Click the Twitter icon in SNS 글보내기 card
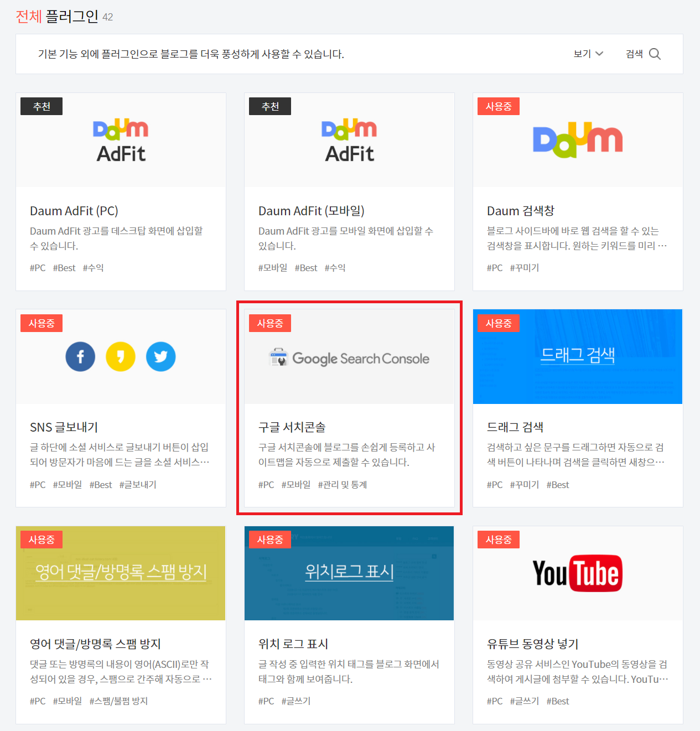The width and height of the screenshot is (700, 731). pos(161,357)
